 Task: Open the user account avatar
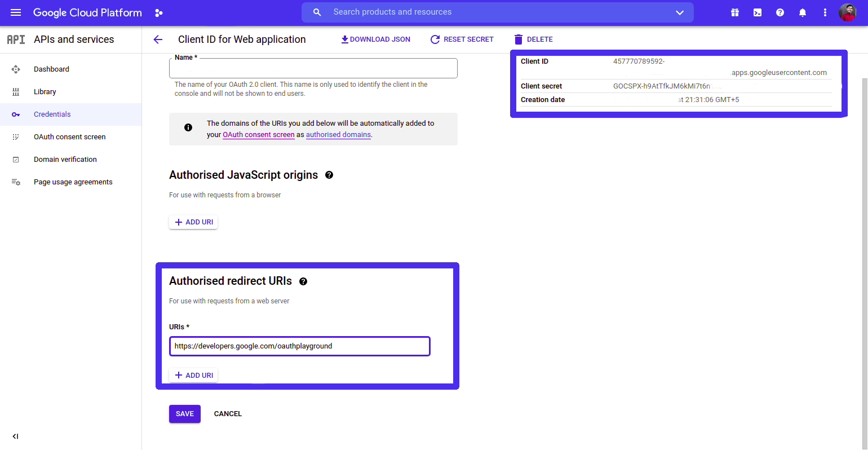click(848, 12)
